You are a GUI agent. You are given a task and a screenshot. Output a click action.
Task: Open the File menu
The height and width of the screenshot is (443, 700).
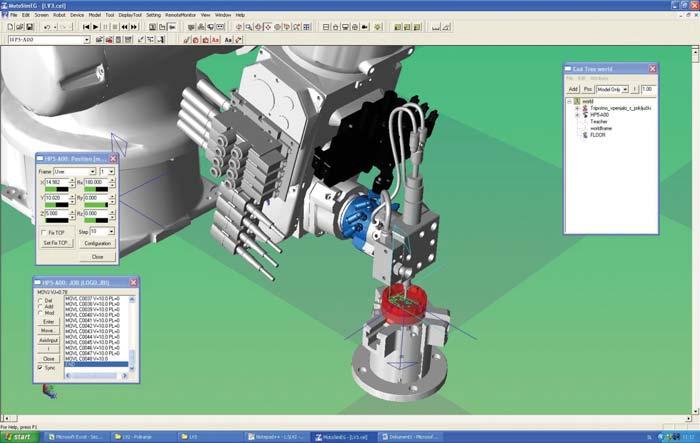coord(13,15)
